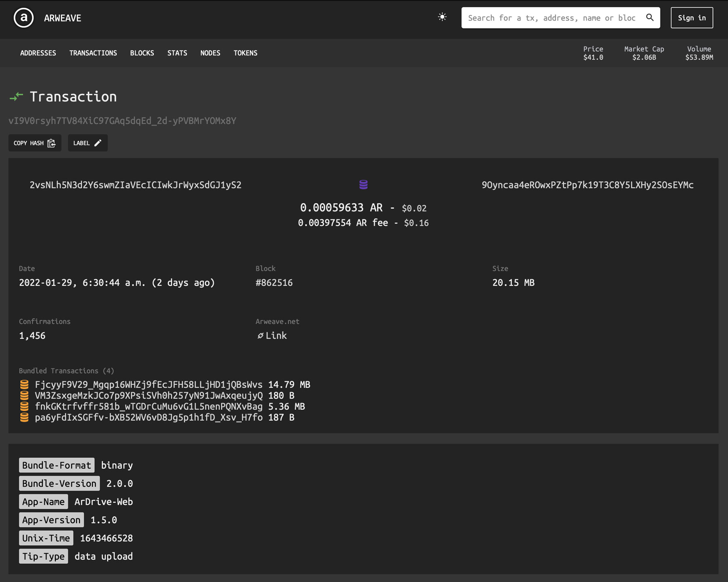The height and width of the screenshot is (582, 728).
Task: Click the Arweave circular logo icon
Action: pos(23,18)
